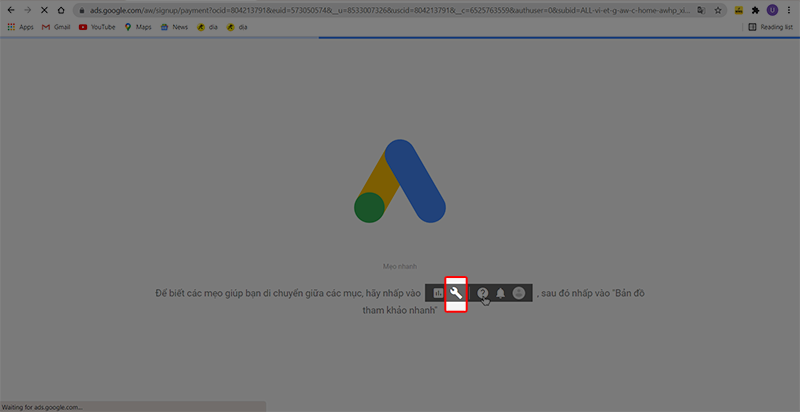Click the account avatar in the tip bar
800x412 pixels.
(x=518, y=293)
